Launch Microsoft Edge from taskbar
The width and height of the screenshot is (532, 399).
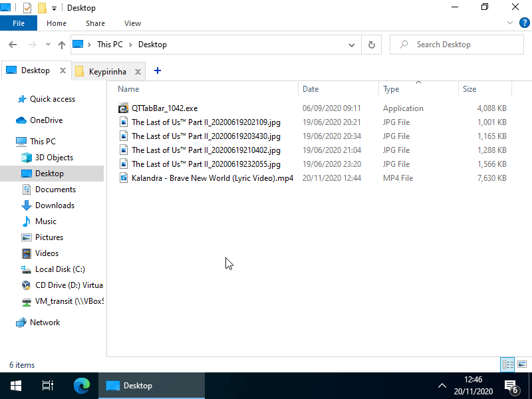(x=81, y=386)
